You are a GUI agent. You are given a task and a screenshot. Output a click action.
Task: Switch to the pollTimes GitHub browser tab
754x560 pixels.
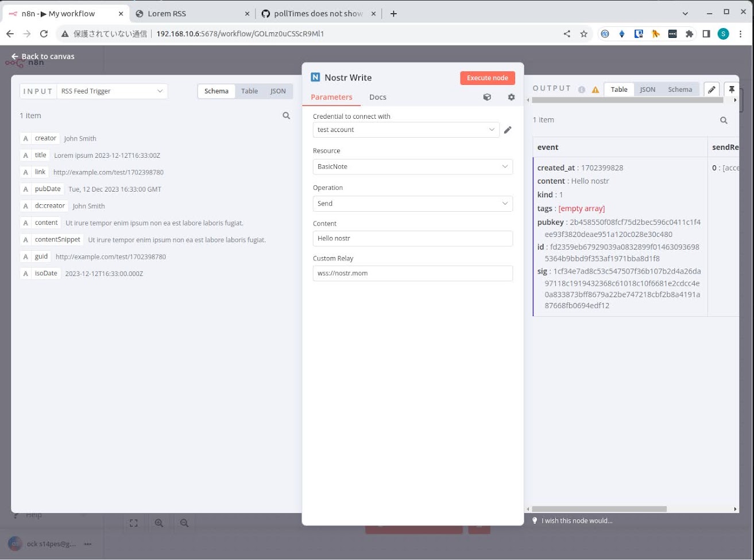(318, 13)
